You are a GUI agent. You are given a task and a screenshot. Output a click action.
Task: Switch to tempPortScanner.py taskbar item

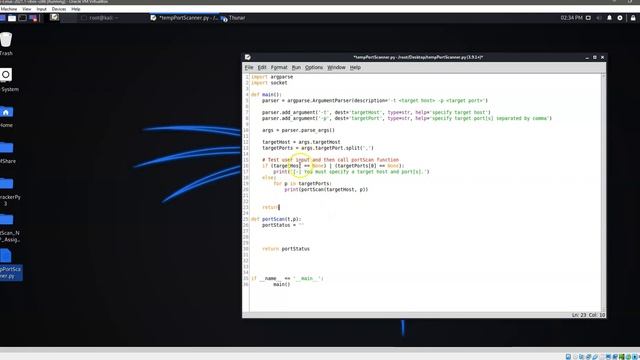point(184,18)
